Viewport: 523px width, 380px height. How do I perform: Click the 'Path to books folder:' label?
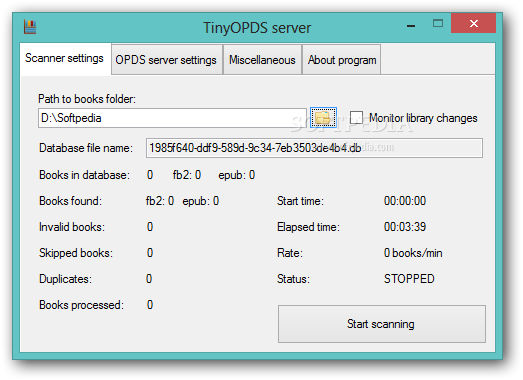(x=87, y=99)
